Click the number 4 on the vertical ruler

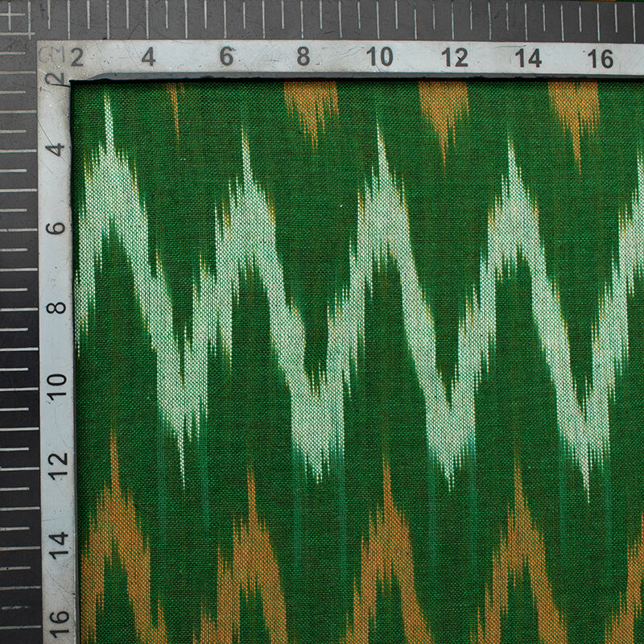[56, 150]
